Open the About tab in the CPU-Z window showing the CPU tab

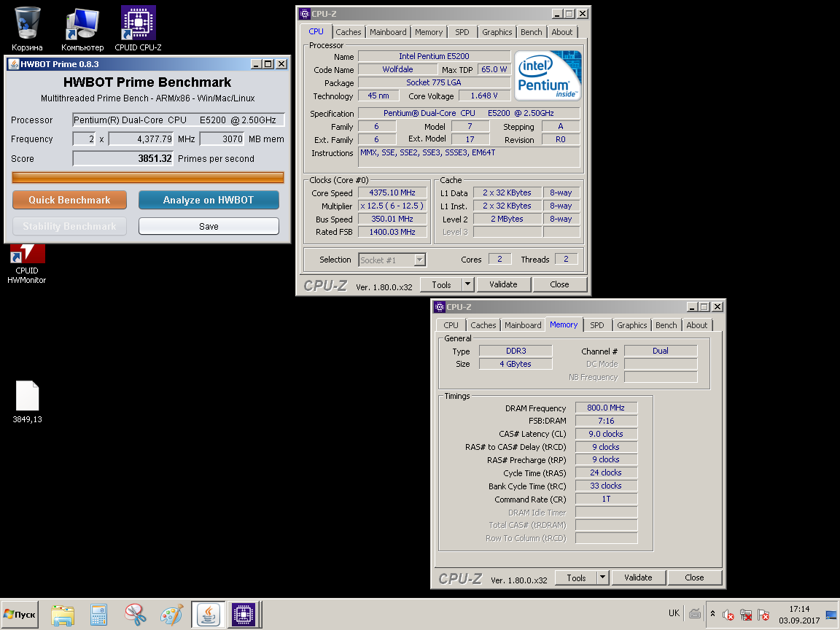point(562,32)
